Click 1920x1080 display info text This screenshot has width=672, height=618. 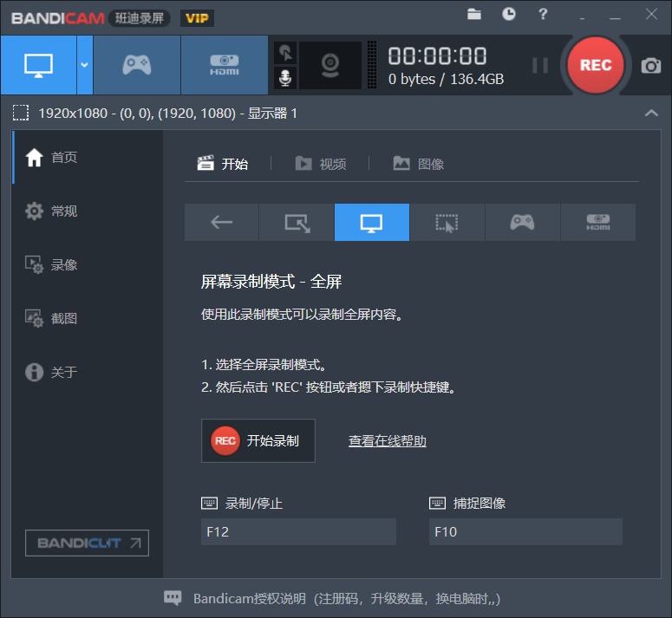pos(167,113)
